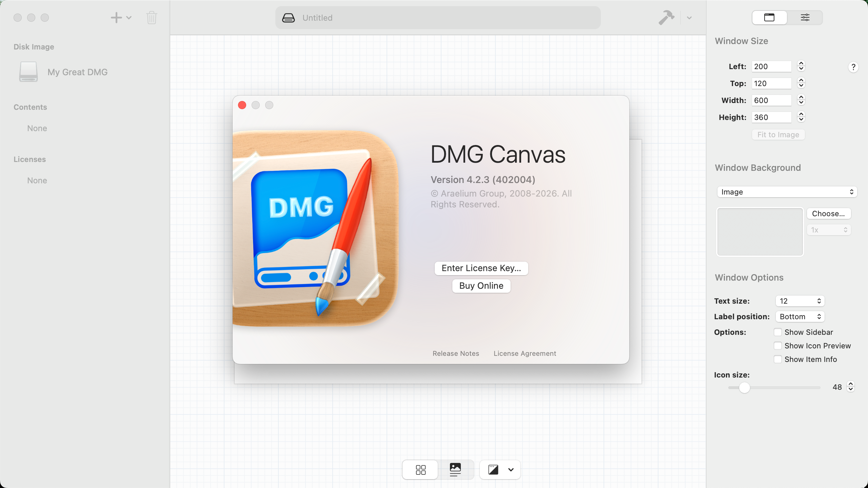Open the Label position Bottom dropdown
This screenshot has height=488, width=868.
pyautogui.click(x=800, y=317)
